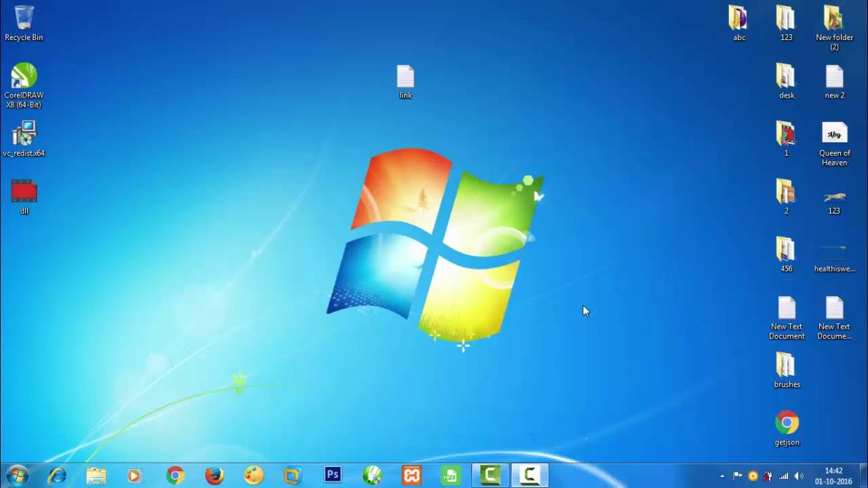This screenshot has width=868, height=488.
Task: Select the New Text Document file with full name
Action: pyautogui.click(x=787, y=318)
